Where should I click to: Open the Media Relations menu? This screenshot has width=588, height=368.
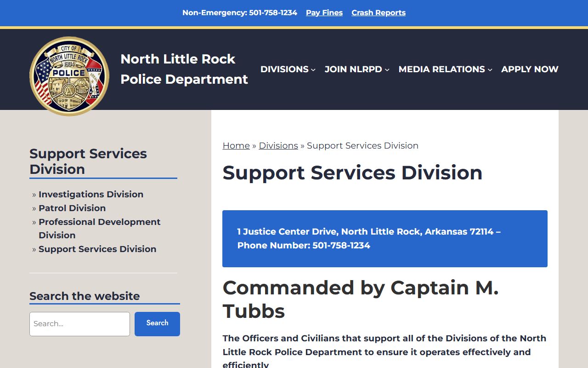point(441,69)
